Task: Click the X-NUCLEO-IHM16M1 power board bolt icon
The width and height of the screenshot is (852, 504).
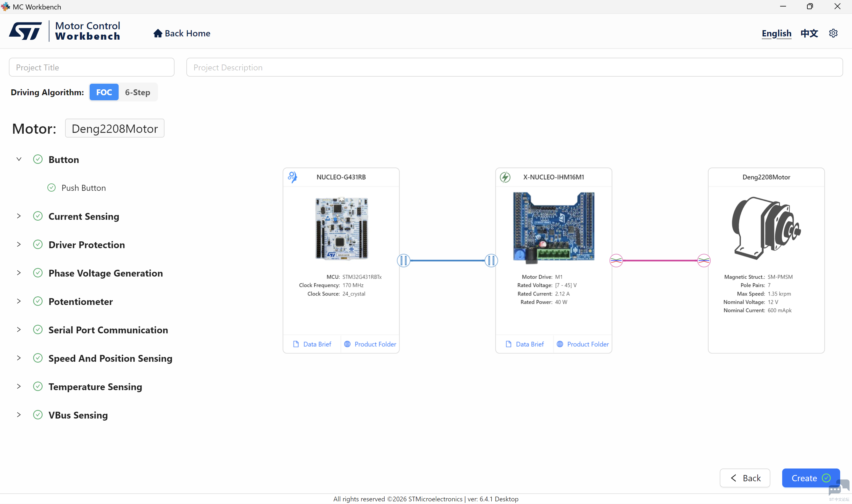Action: click(505, 177)
